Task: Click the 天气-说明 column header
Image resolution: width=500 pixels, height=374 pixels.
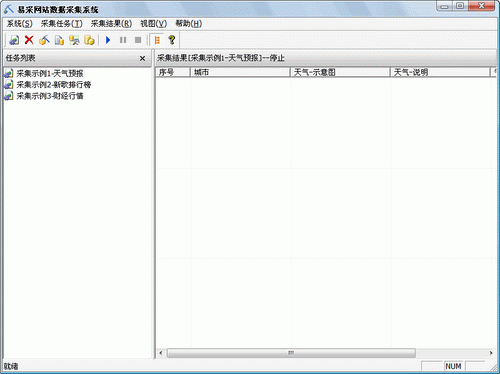Action: [440, 72]
